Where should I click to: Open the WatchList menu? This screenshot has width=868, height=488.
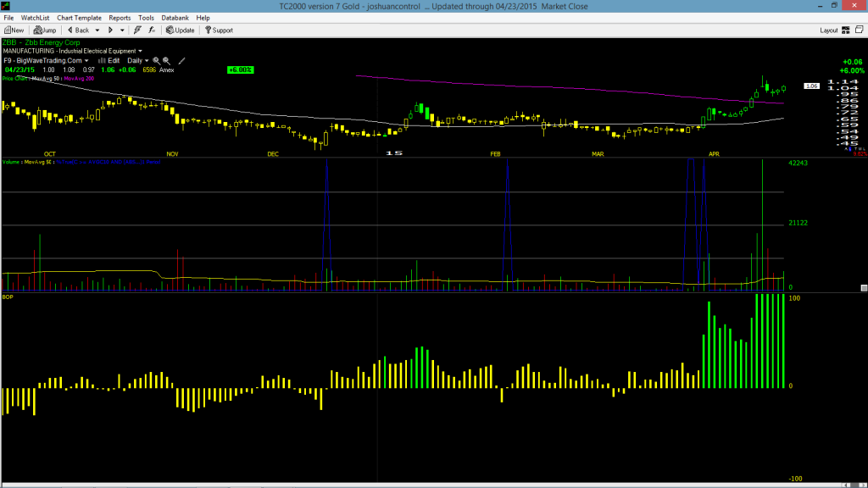pos(35,19)
